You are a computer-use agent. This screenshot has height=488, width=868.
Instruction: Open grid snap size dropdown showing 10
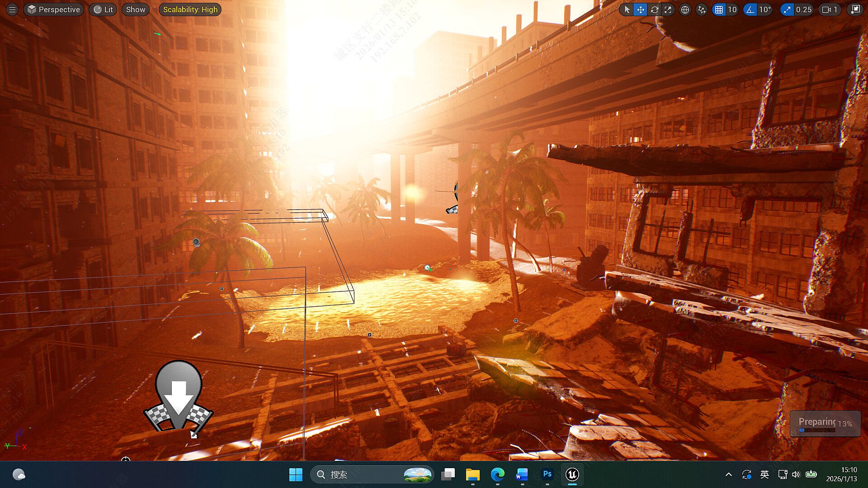732,9
